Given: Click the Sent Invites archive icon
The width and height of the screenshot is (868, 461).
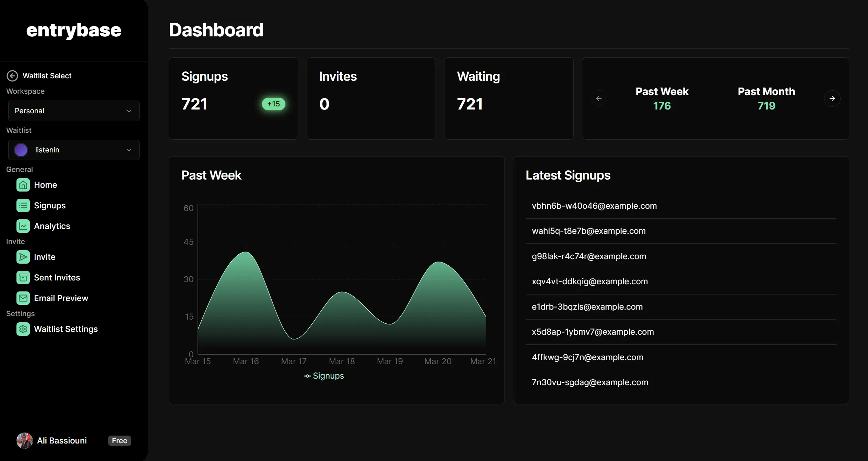Looking at the screenshot, I should [23, 278].
